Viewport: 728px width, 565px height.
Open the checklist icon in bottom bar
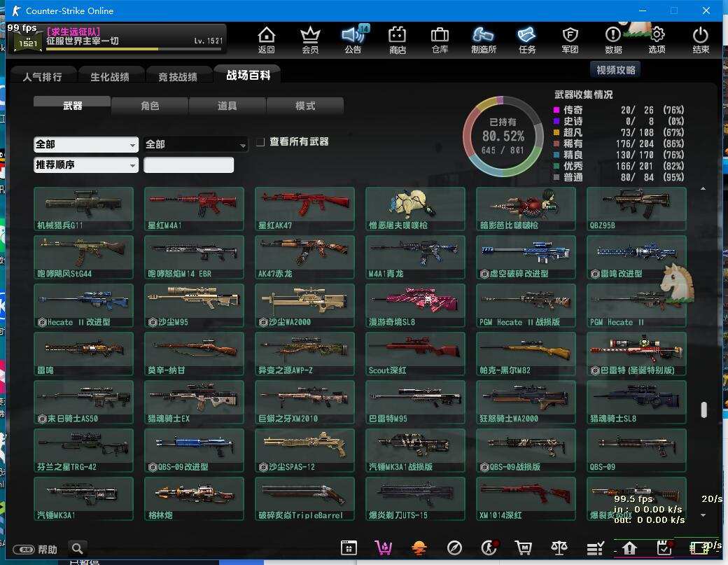pyautogui.click(x=595, y=548)
